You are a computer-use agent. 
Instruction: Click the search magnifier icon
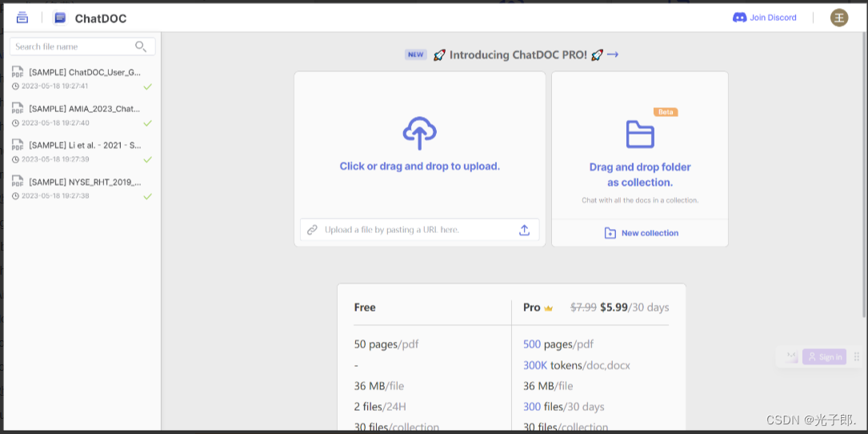[141, 46]
